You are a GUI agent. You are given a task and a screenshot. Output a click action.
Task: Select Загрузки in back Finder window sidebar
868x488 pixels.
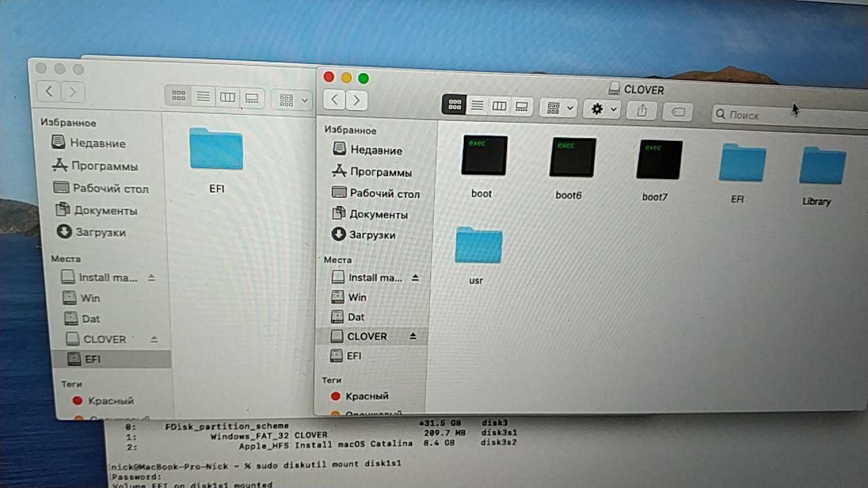(x=91, y=232)
